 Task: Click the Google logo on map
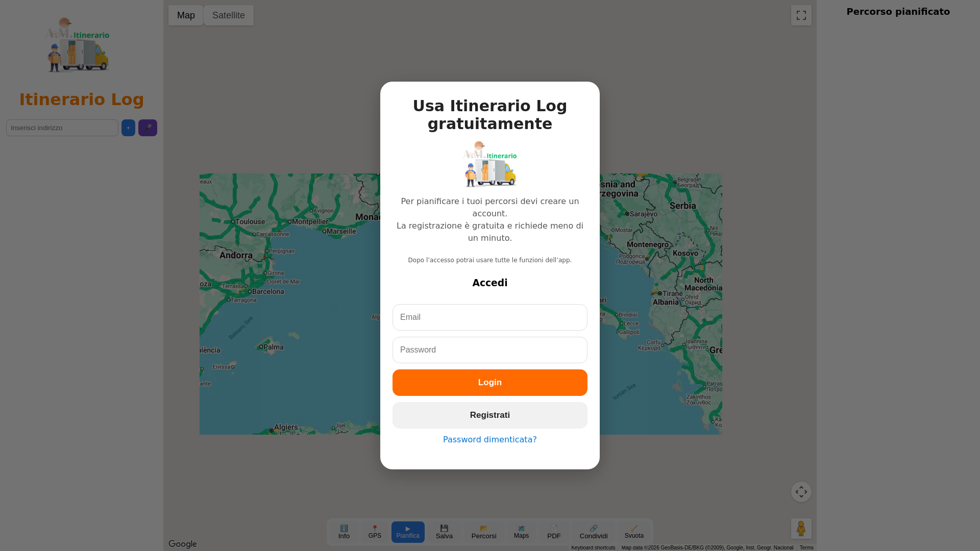tap(183, 544)
